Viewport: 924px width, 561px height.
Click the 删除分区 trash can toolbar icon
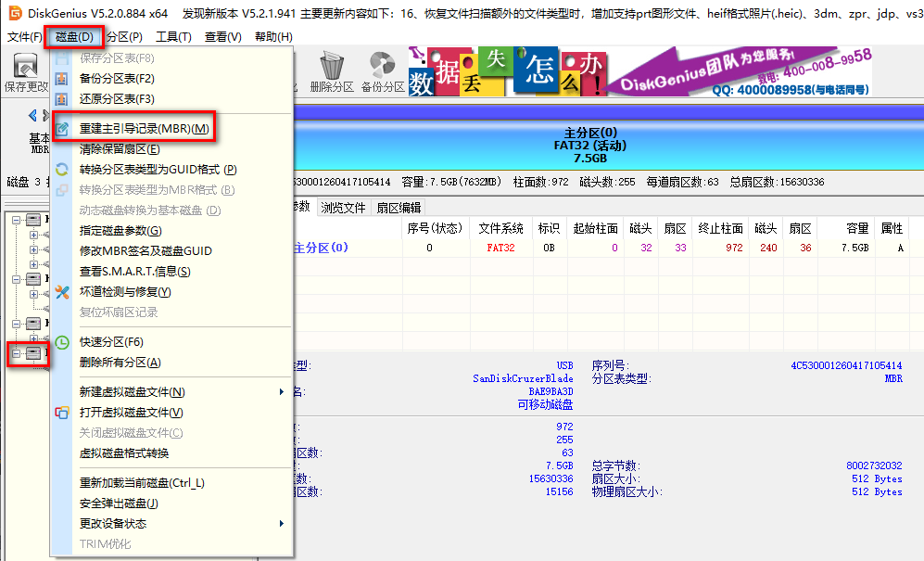(332, 65)
